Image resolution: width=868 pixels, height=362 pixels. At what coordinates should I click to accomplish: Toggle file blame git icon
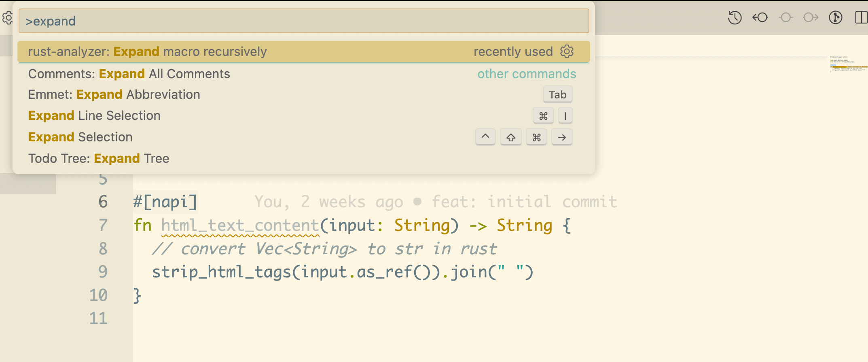pos(836,18)
